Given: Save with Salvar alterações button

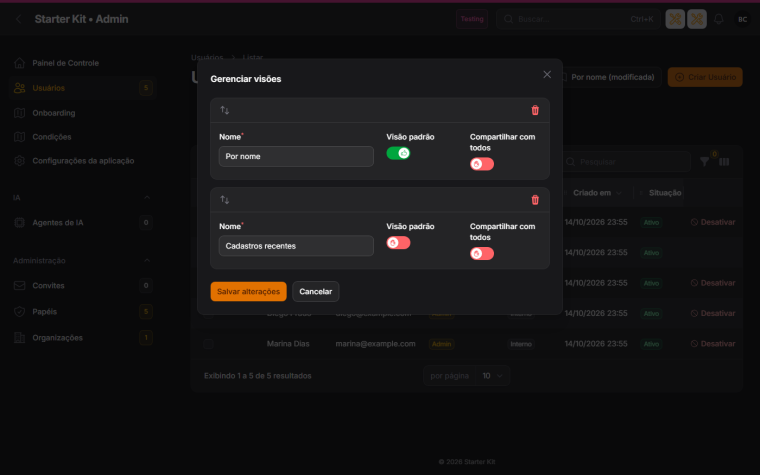Looking at the screenshot, I should click(249, 291).
